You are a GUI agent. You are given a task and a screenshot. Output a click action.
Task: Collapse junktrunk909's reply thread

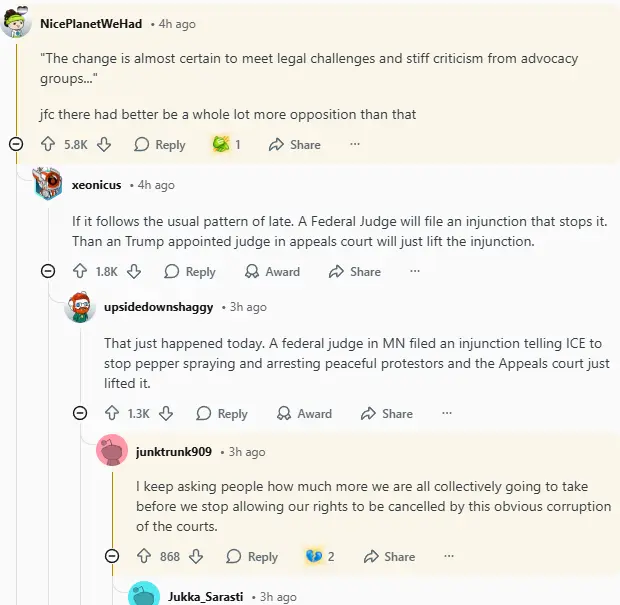pyautogui.click(x=112, y=556)
